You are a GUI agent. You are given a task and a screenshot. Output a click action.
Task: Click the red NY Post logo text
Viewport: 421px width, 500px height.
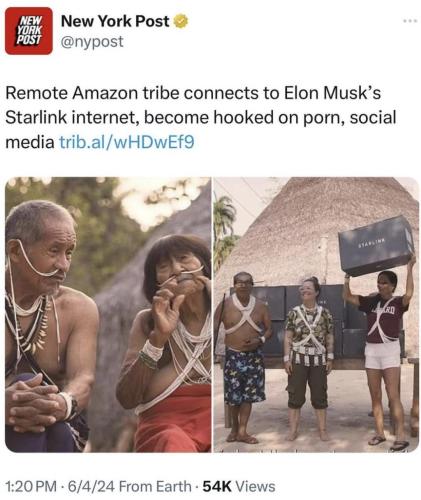coord(29,30)
